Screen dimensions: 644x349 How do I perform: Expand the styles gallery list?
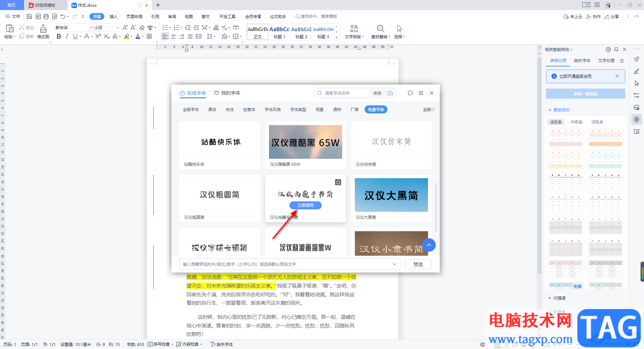click(337, 38)
